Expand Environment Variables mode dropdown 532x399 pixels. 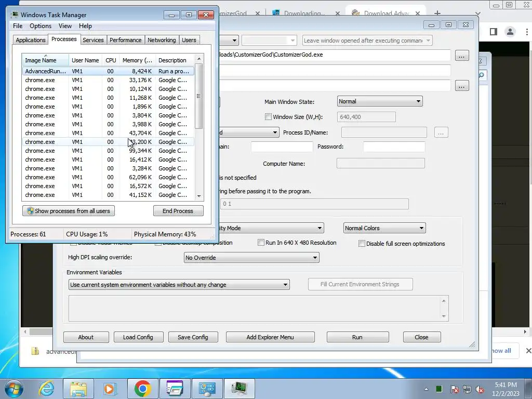(179, 285)
